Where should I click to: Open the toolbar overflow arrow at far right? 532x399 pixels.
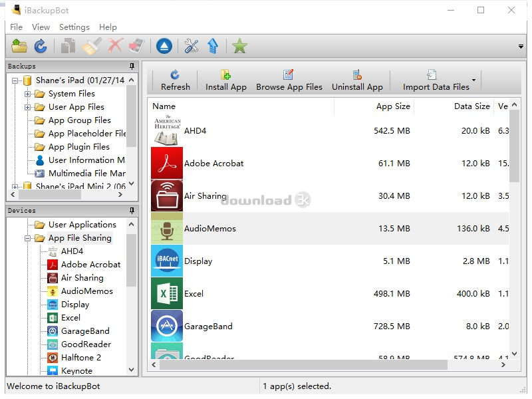click(521, 46)
